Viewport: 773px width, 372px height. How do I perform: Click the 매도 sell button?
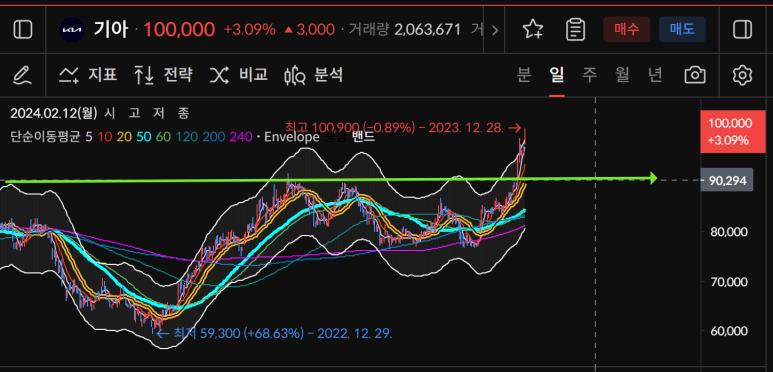click(x=682, y=30)
